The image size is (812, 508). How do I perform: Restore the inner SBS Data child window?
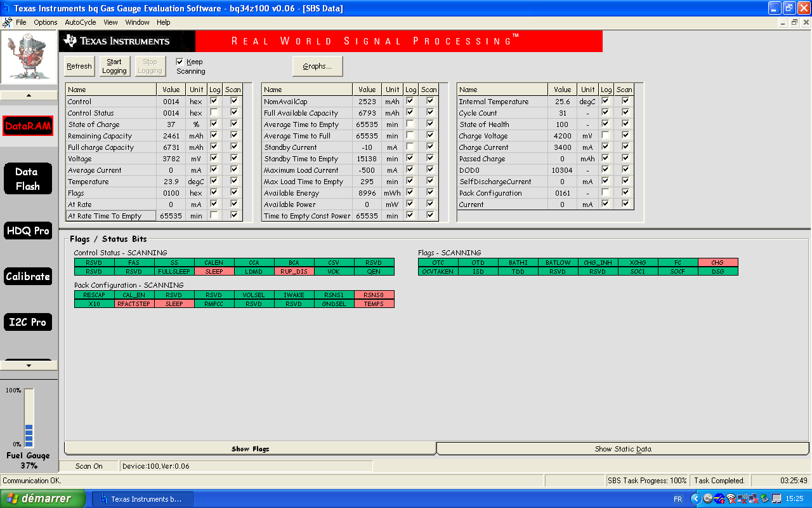tap(794, 22)
